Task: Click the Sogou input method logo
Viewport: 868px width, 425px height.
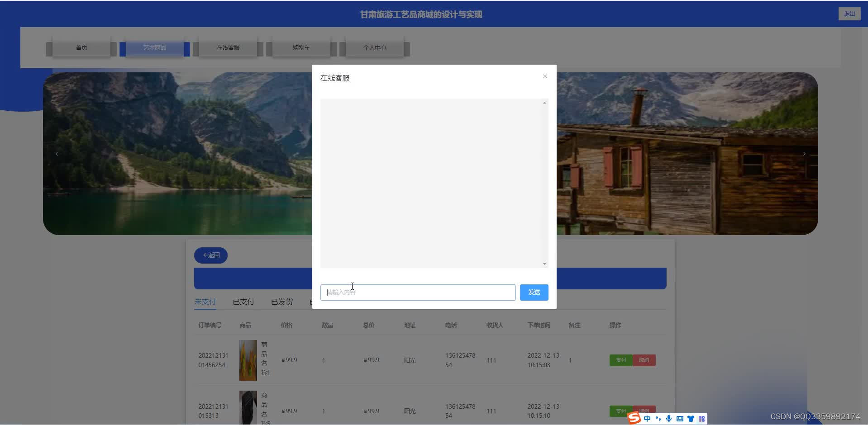Action: point(634,418)
